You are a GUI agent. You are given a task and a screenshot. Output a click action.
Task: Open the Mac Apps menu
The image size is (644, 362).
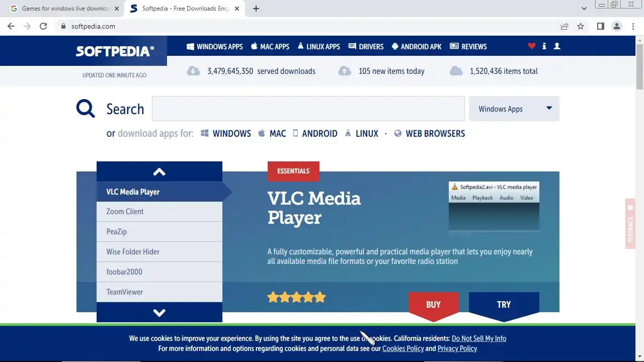(x=270, y=46)
